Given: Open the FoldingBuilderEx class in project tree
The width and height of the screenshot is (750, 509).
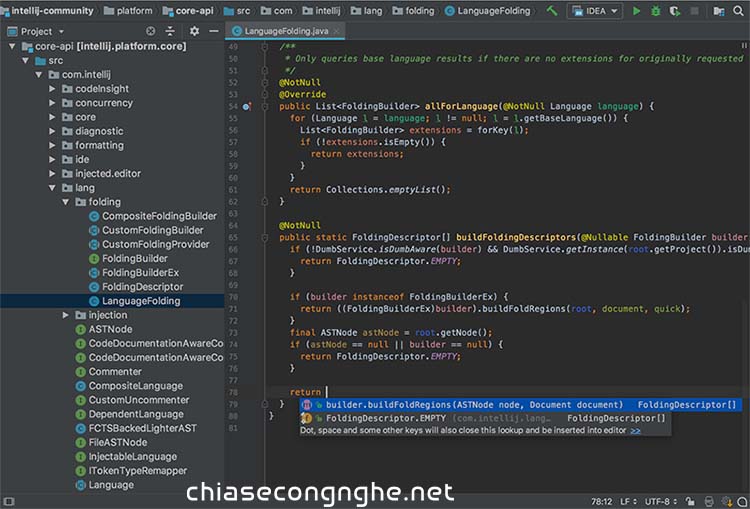Looking at the screenshot, I should 140,272.
